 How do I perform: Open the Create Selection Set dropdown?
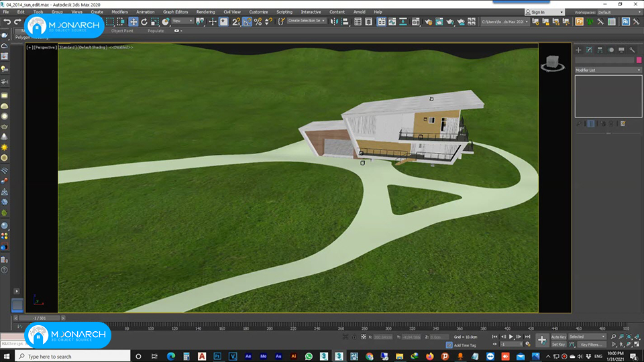(x=307, y=21)
